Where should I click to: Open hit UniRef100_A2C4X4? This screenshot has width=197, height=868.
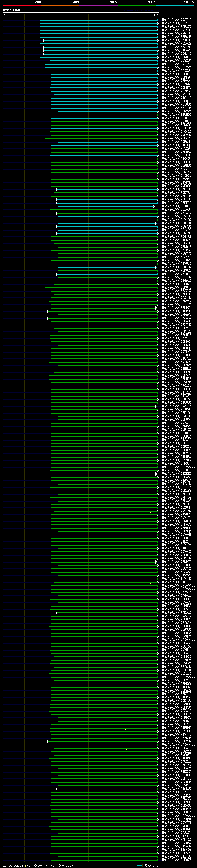click(x=177, y=139)
